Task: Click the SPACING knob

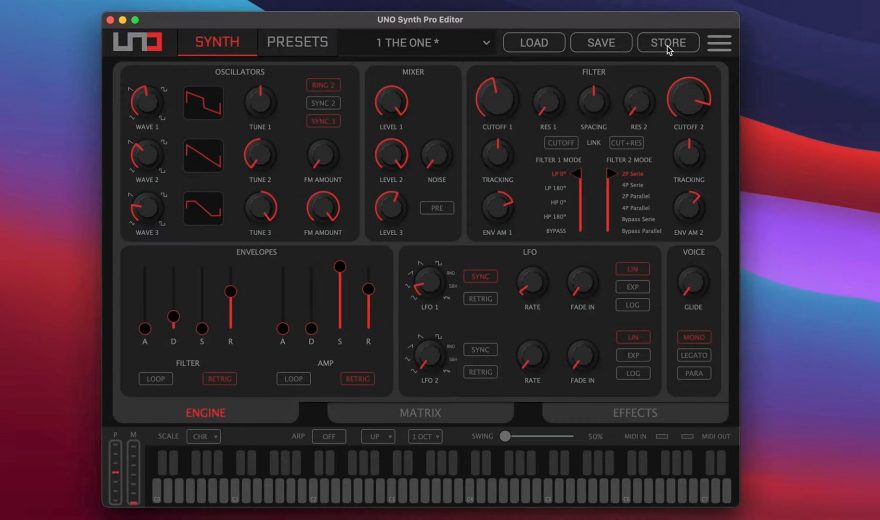Action: point(593,102)
